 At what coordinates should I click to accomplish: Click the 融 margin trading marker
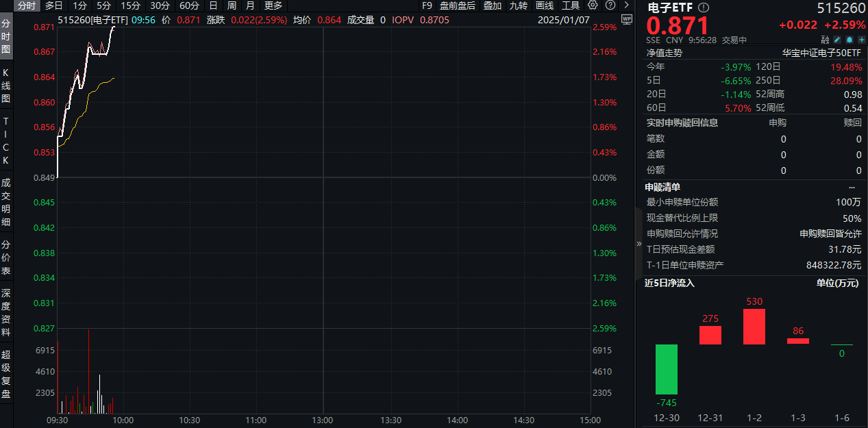(825, 40)
